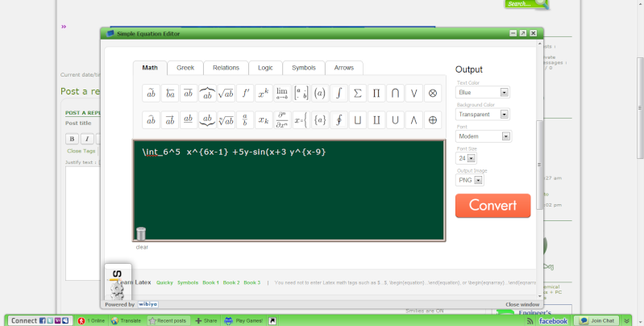The image size is (644, 326).
Task: Open the Logic tab
Action: [x=265, y=68]
